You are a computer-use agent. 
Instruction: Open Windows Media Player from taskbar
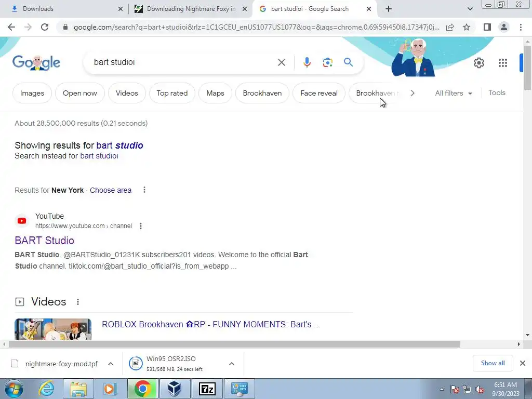point(110,389)
